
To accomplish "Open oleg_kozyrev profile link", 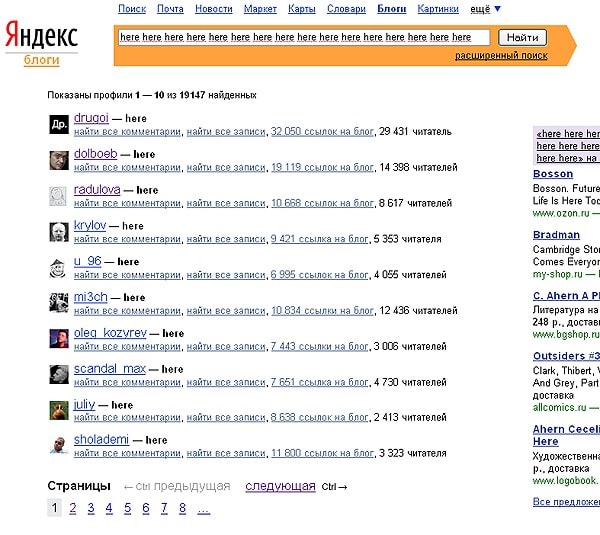I will click(110, 333).
